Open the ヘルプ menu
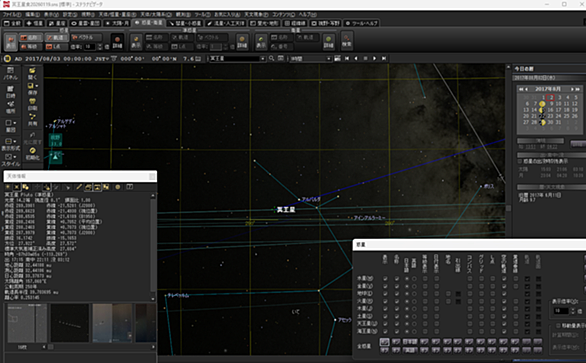 (308, 15)
